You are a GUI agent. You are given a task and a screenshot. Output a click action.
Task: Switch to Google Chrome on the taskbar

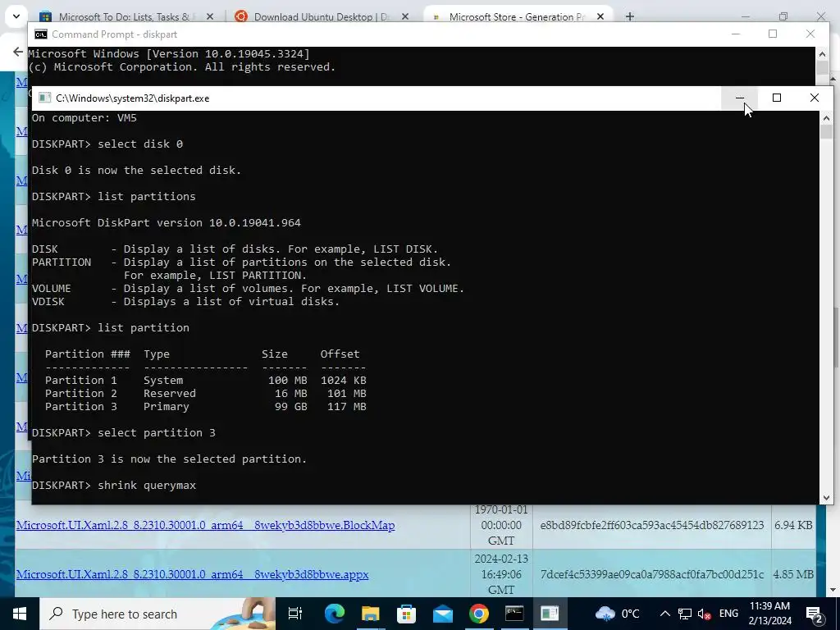(x=478, y=614)
